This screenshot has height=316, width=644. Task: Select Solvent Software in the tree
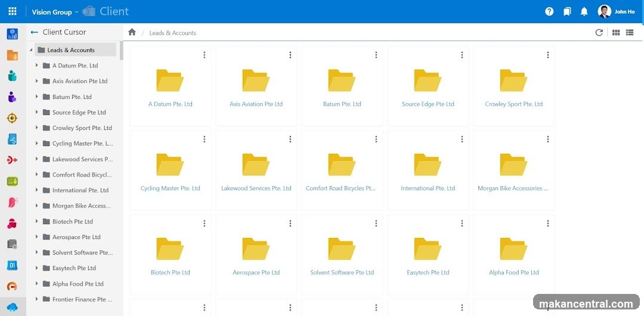[x=82, y=252]
